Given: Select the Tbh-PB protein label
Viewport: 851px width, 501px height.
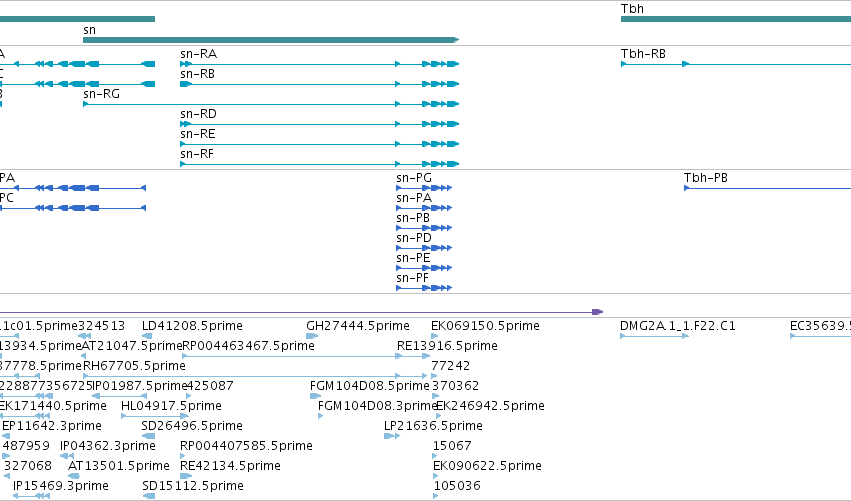Looking at the screenshot, I should 706,178.
